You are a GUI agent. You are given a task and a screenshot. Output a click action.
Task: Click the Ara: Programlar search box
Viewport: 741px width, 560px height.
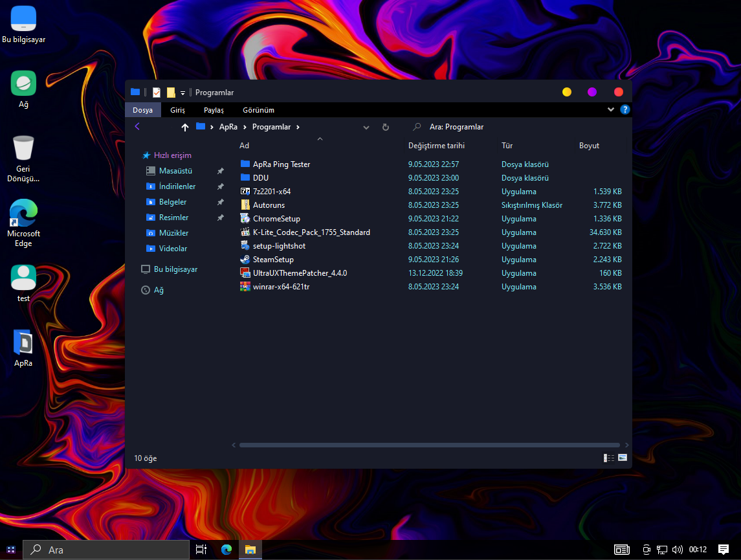coord(519,127)
